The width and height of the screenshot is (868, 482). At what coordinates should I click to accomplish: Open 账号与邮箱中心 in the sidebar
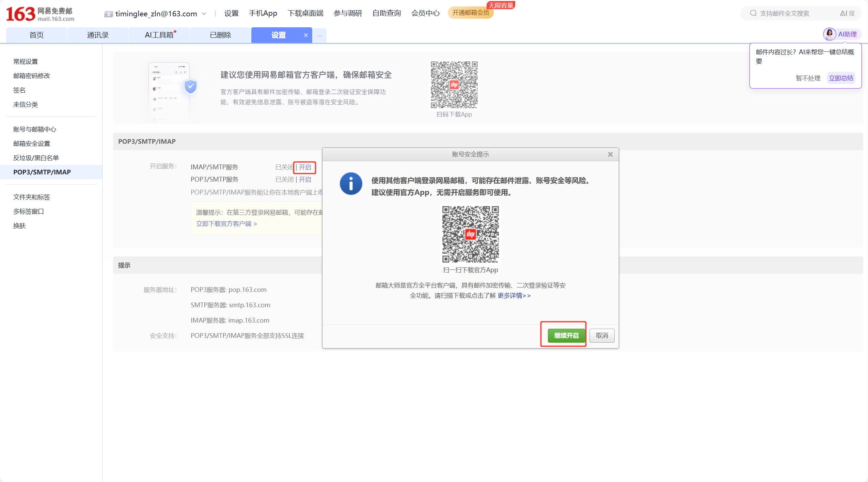point(35,129)
